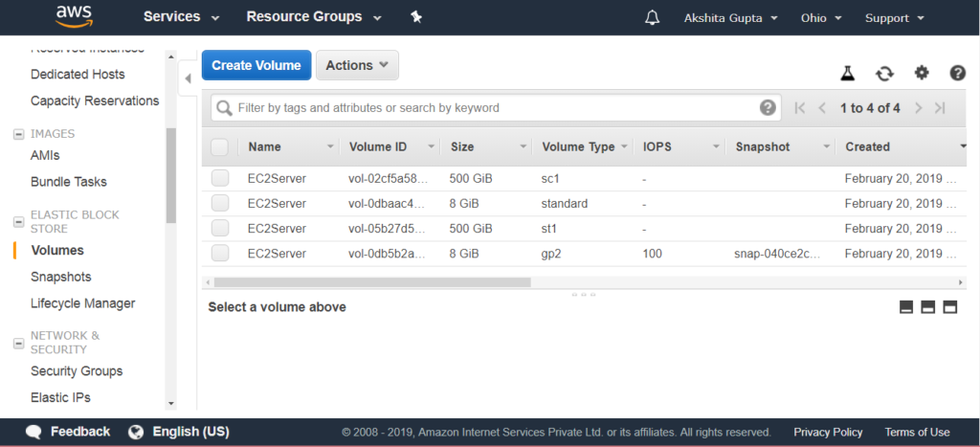Screen dimensions: 980x447
Task: Maximize the details pane layout icon
Action: (950, 307)
